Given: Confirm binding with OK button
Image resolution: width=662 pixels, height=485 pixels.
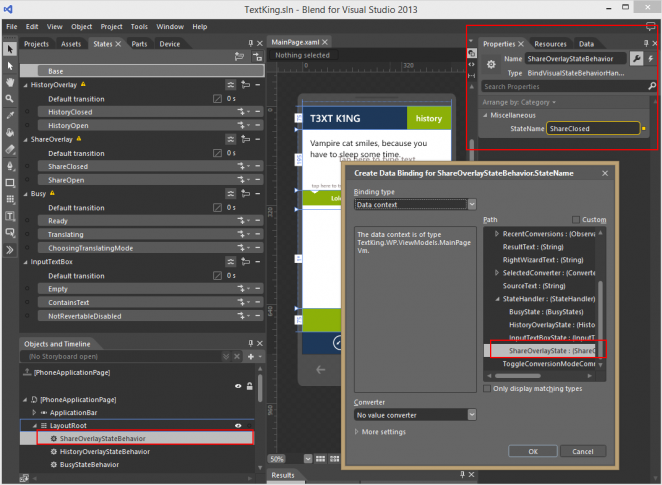Looking at the screenshot, I should pyautogui.click(x=533, y=451).
